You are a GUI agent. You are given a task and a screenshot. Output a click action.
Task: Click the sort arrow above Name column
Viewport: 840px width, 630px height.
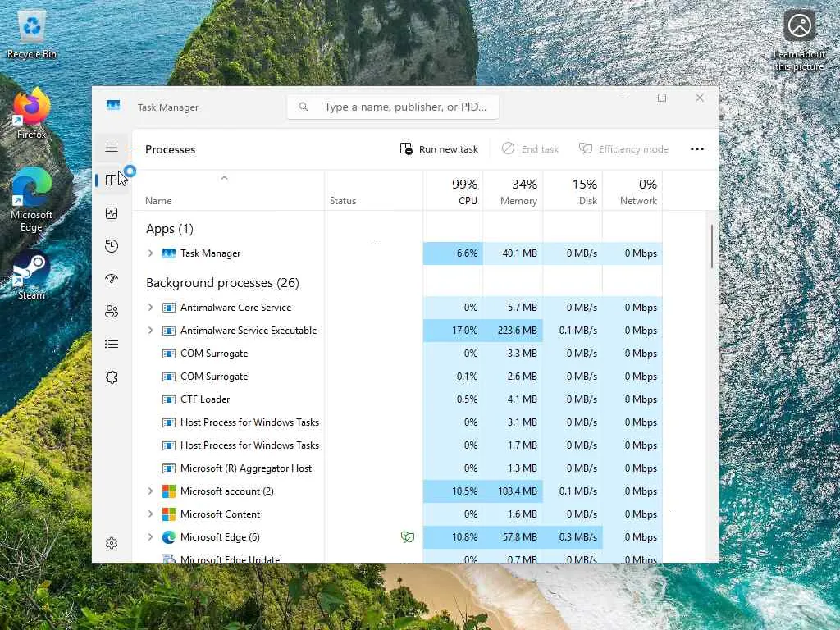[225, 178]
